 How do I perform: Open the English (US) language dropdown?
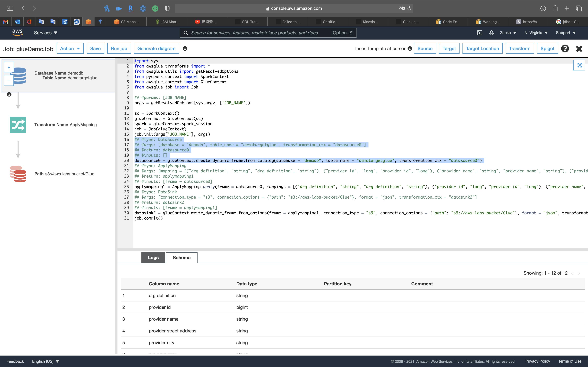point(45,361)
